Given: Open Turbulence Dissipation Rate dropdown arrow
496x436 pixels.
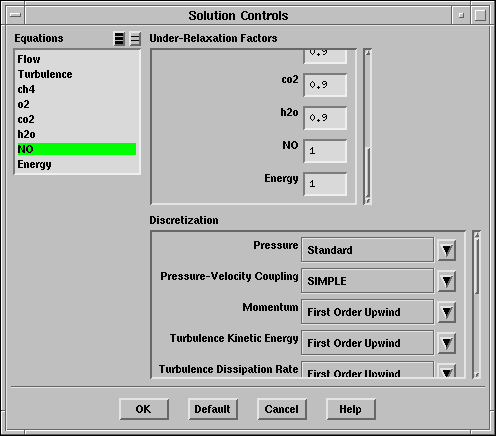Looking at the screenshot, I should (447, 371).
